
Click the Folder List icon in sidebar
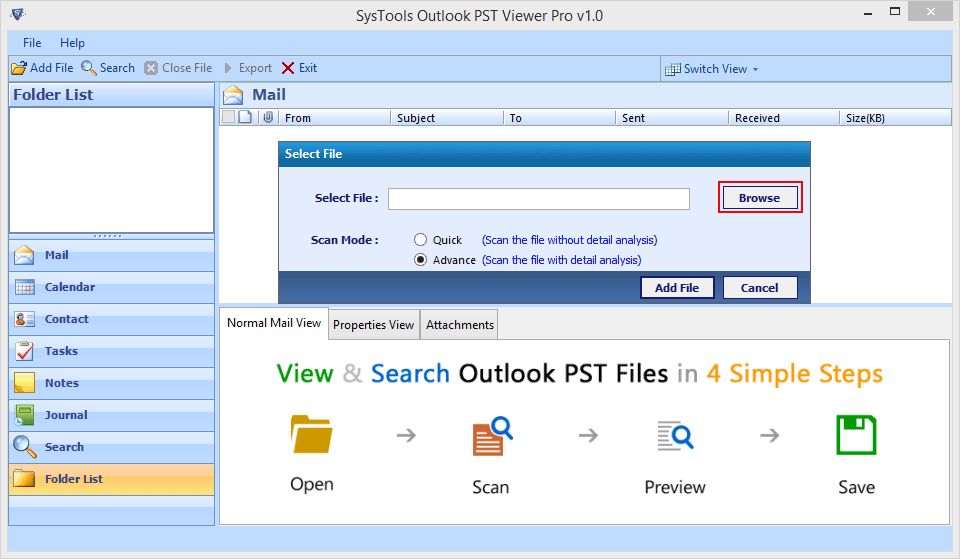[24, 478]
